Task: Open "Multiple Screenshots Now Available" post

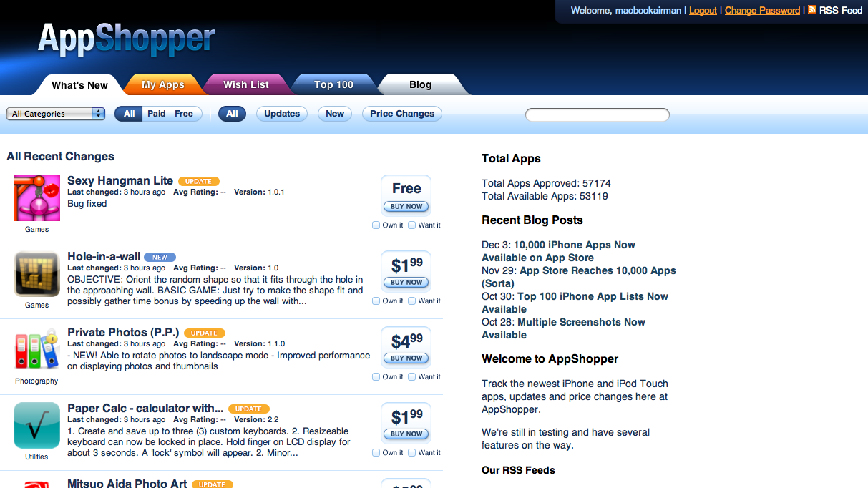Action: (x=564, y=328)
